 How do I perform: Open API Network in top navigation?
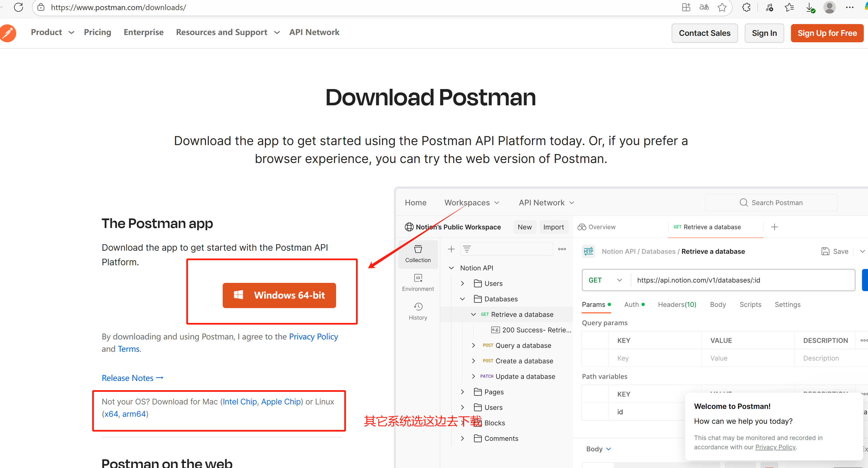[314, 32]
